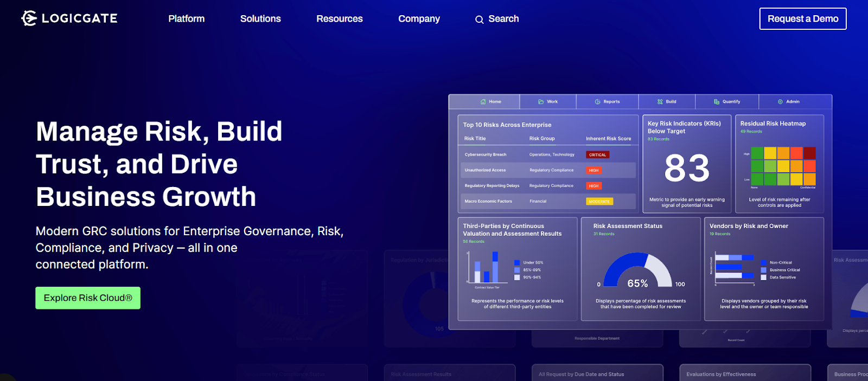Click the 83 Records label
This screenshot has width=868, height=381.
[658, 139]
